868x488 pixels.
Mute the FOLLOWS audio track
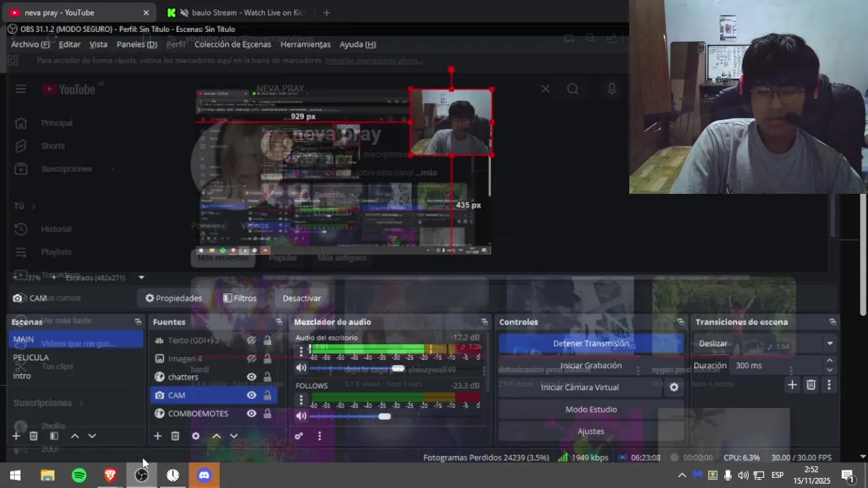coord(301,416)
